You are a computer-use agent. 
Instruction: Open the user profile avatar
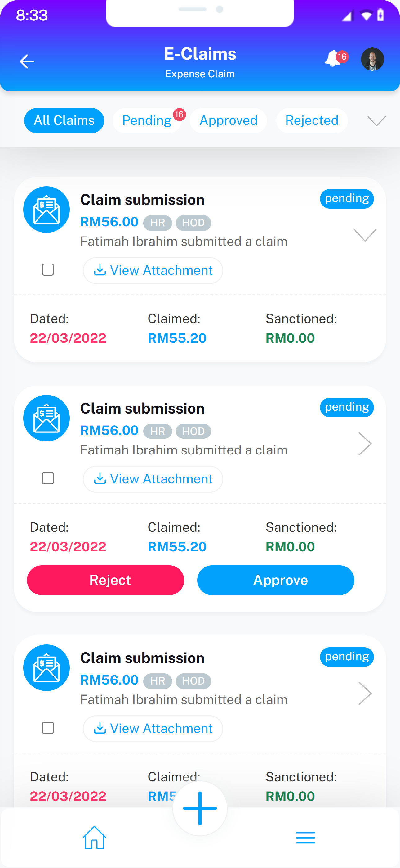[372, 59]
